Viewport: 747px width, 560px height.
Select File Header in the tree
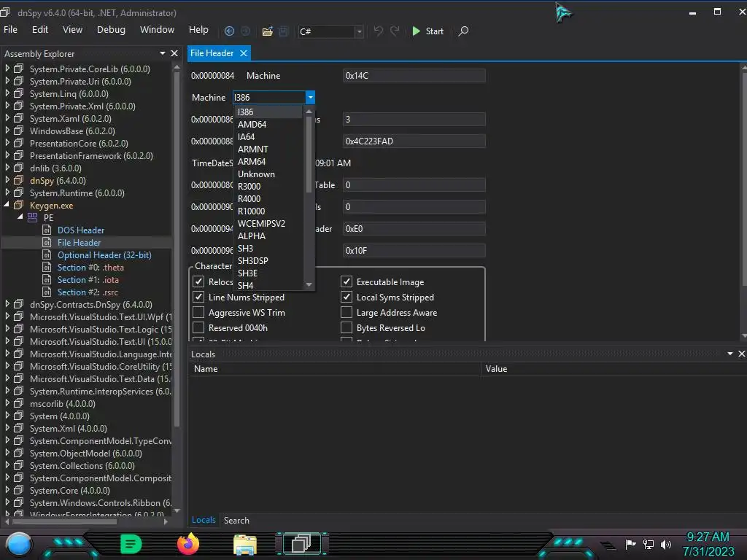coord(79,242)
